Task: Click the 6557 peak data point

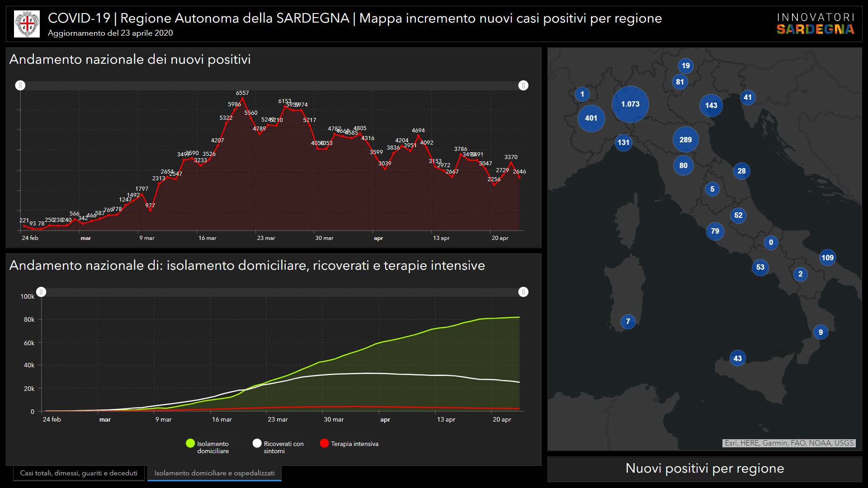Action: point(242,98)
